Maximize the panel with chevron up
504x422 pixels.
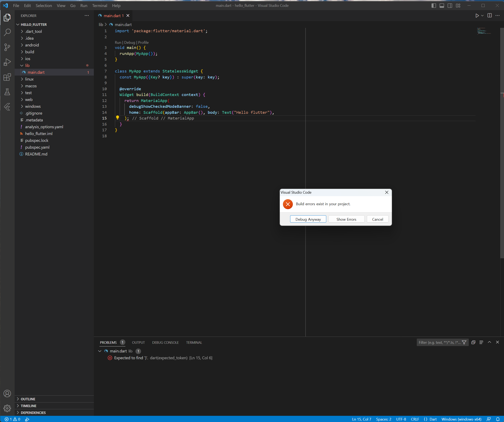[489, 342]
